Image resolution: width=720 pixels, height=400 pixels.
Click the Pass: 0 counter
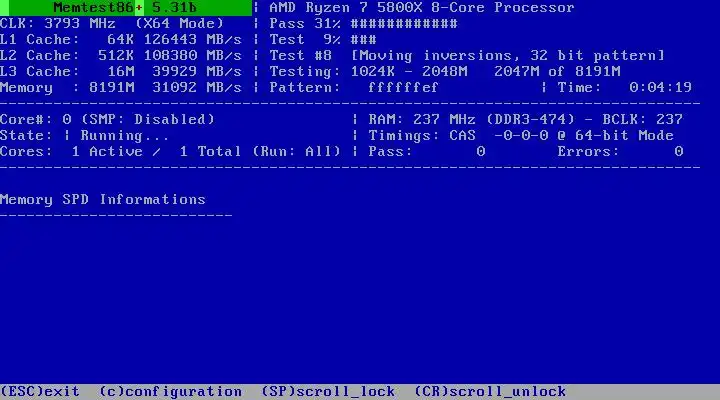(x=427, y=152)
